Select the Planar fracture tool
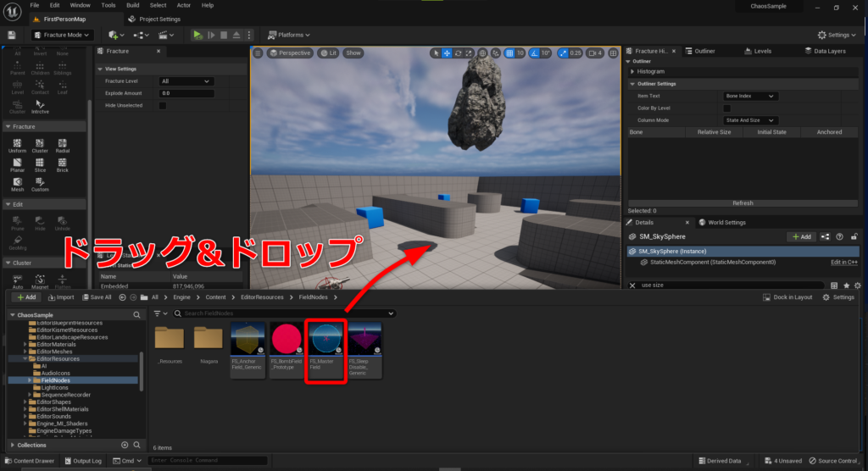 coord(17,165)
